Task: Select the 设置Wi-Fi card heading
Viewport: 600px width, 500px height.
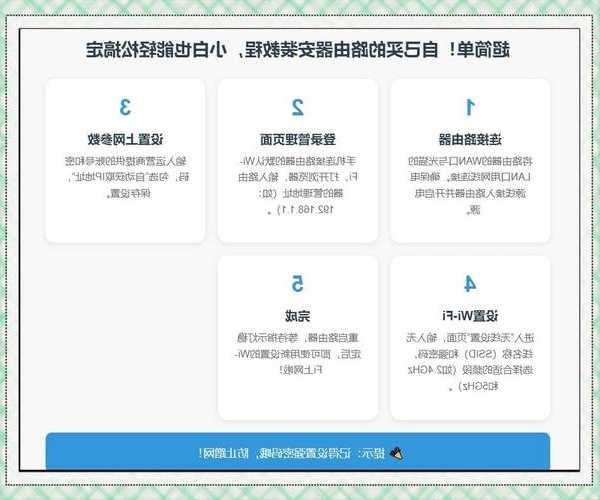Action: 470,314
